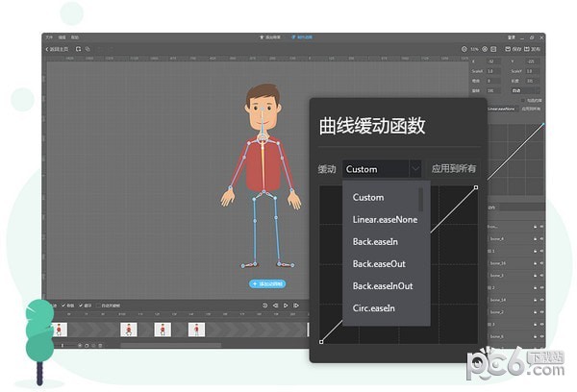577x392 pixels.
Task: Click the blue add-animation button below the character
Action: click(266, 283)
